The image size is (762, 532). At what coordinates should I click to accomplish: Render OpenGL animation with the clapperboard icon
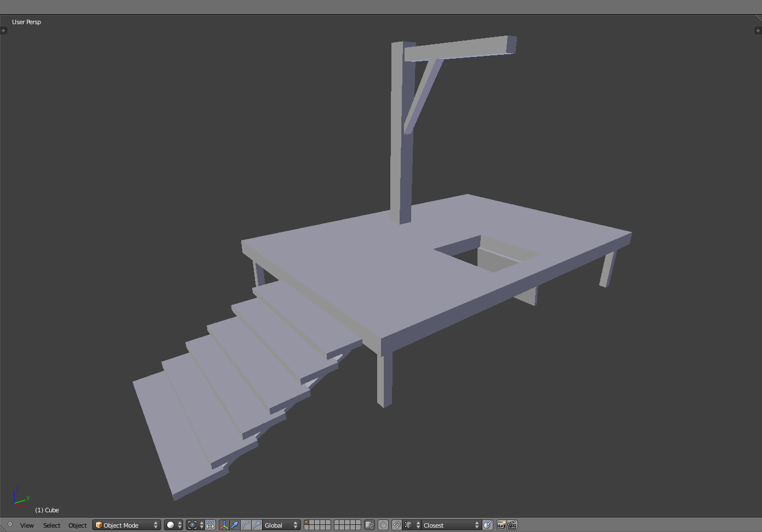(512, 525)
